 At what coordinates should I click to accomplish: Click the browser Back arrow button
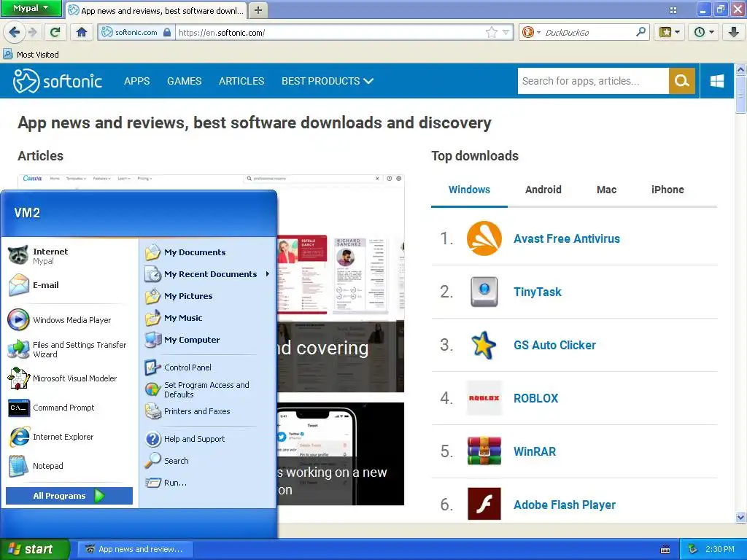point(15,32)
